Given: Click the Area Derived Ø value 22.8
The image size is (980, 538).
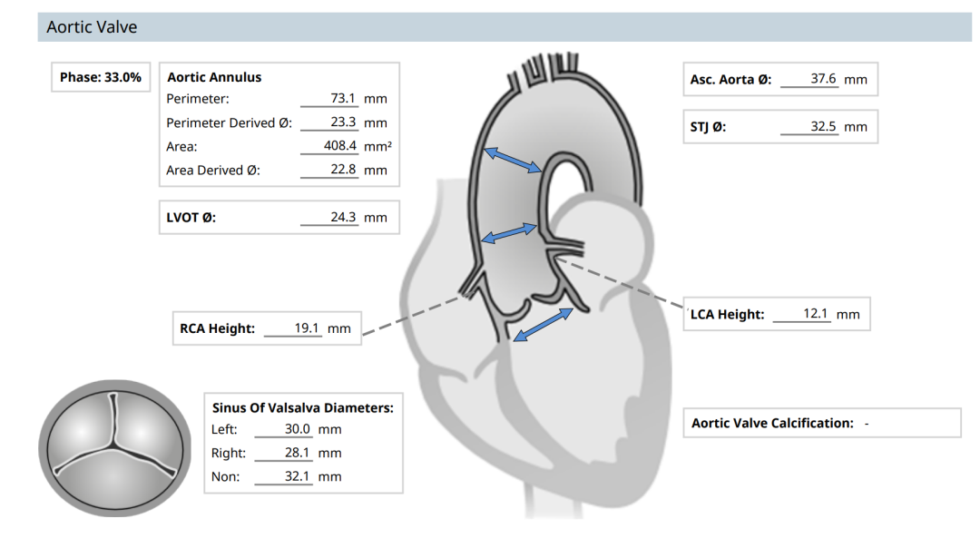Looking at the screenshot, I should point(329,170).
